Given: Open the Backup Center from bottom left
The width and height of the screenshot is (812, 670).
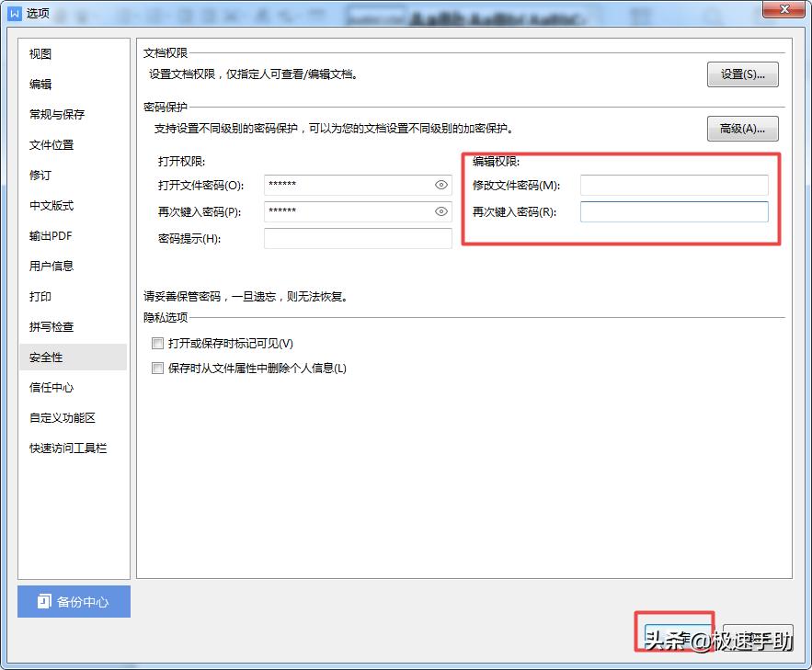Looking at the screenshot, I should coord(72,601).
